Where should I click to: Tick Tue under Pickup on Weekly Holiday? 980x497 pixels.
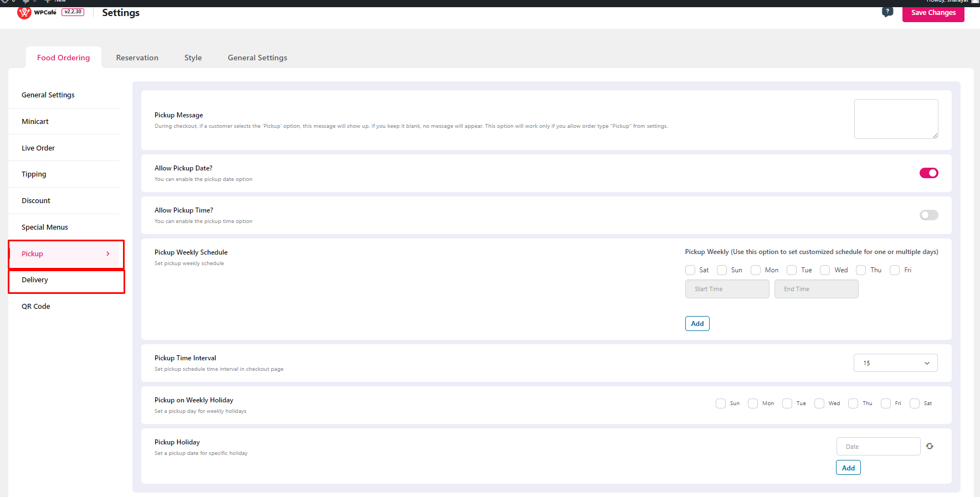tap(787, 403)
